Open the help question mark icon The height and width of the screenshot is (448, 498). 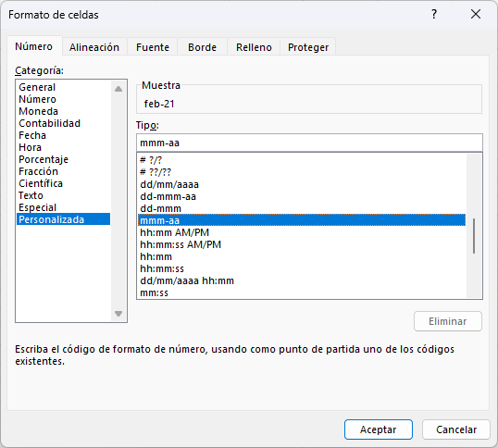point(434,14)
